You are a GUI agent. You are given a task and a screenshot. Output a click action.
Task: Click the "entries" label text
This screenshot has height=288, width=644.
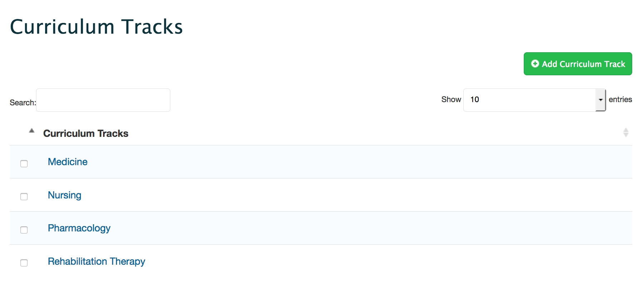pos(620,100)
